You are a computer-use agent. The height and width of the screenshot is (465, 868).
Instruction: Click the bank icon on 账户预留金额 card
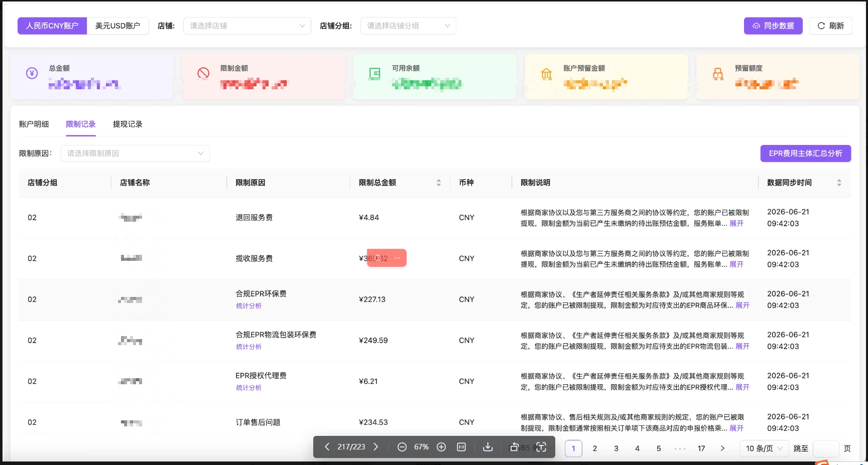(546, 74)
